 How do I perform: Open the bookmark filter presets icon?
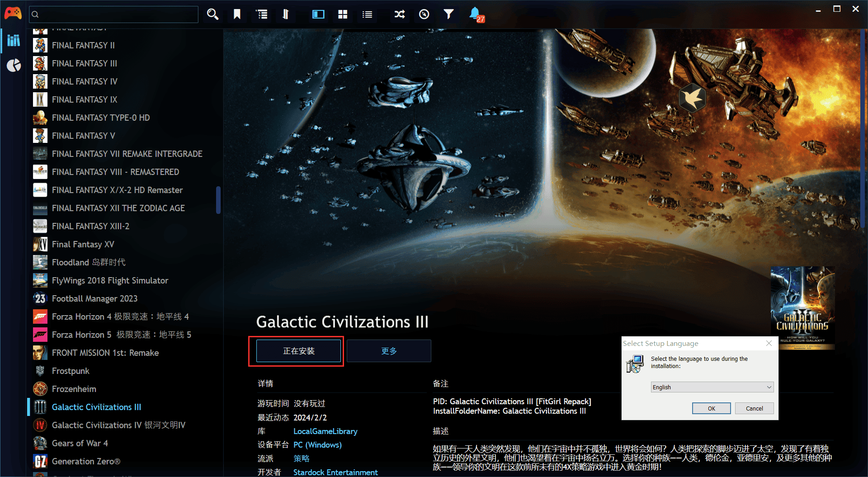click(x=237, y=14)
